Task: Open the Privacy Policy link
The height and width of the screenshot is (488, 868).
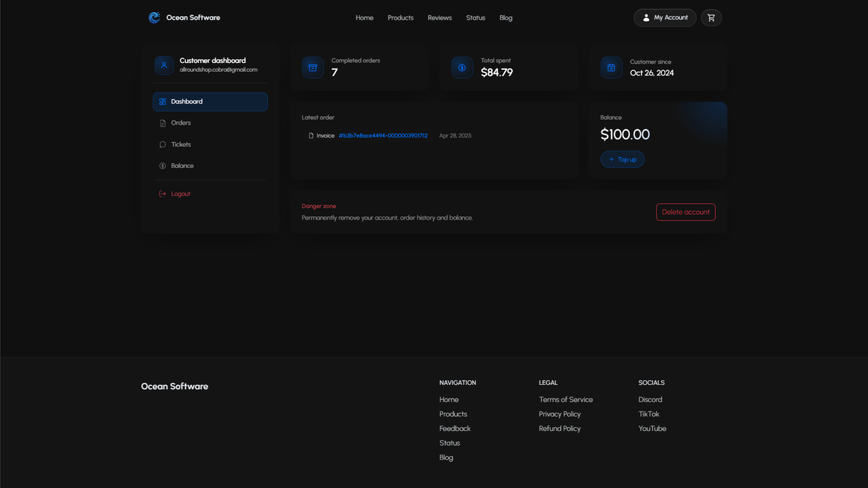Action: click(x=560, y=414)
